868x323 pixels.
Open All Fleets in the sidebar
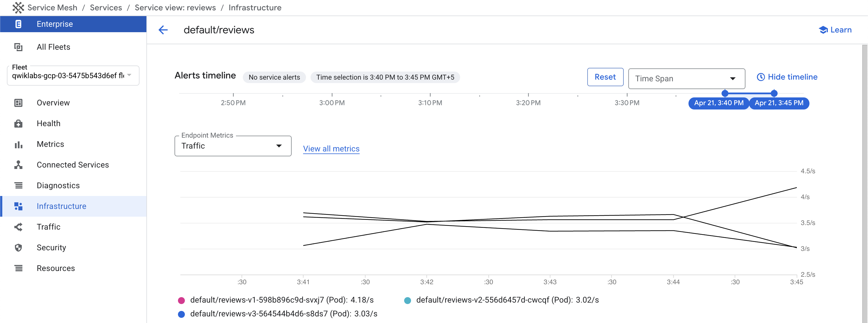tap(73, 47)
